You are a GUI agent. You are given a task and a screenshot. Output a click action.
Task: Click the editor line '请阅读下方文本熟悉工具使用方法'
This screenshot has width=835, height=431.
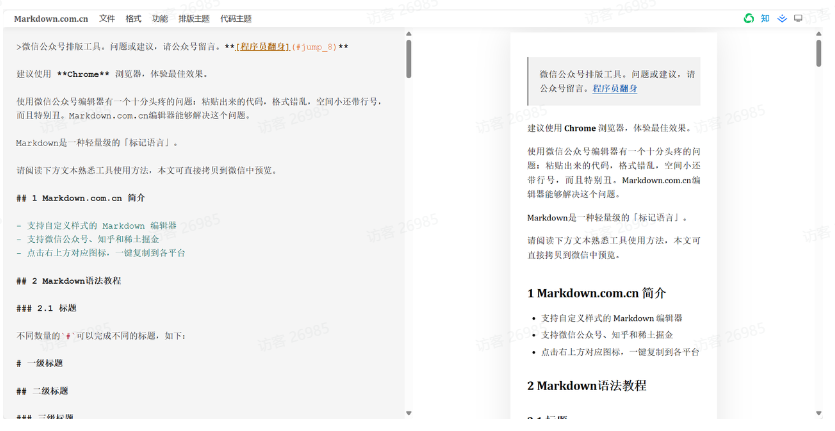point(147,170)
